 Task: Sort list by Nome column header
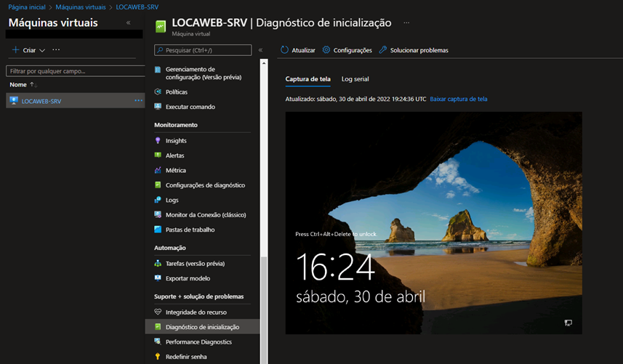click(x=18, y=85)
